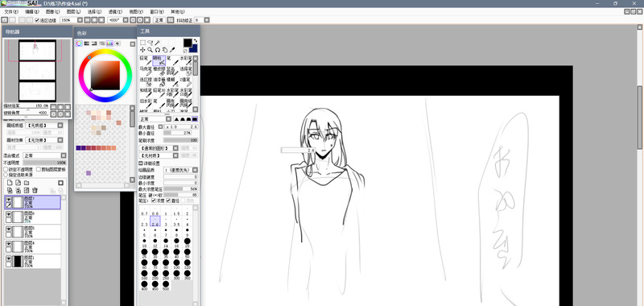Toggle the 选区边缘 checkbox in toolbar
Image resolution: width=644 pixels, height=306 pixels.
click(37, 19)
